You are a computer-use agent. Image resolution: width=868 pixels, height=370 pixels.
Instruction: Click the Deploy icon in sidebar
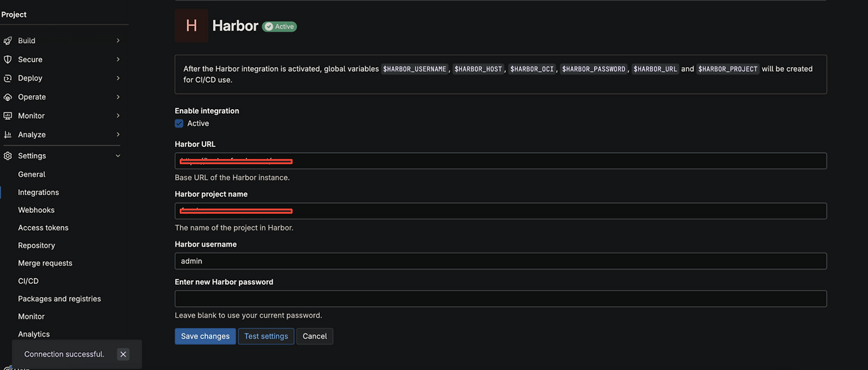8,79
